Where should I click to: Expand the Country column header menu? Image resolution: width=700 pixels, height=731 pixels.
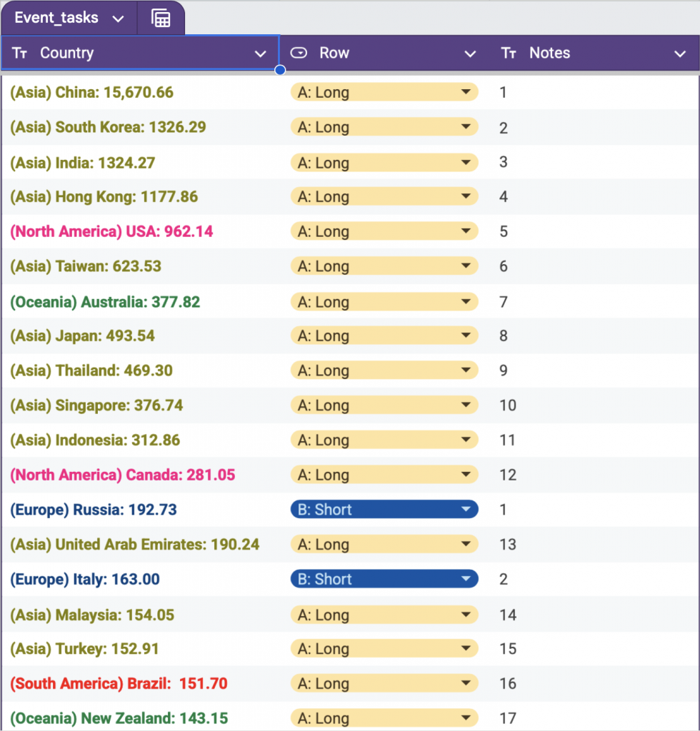click(260, 54)
